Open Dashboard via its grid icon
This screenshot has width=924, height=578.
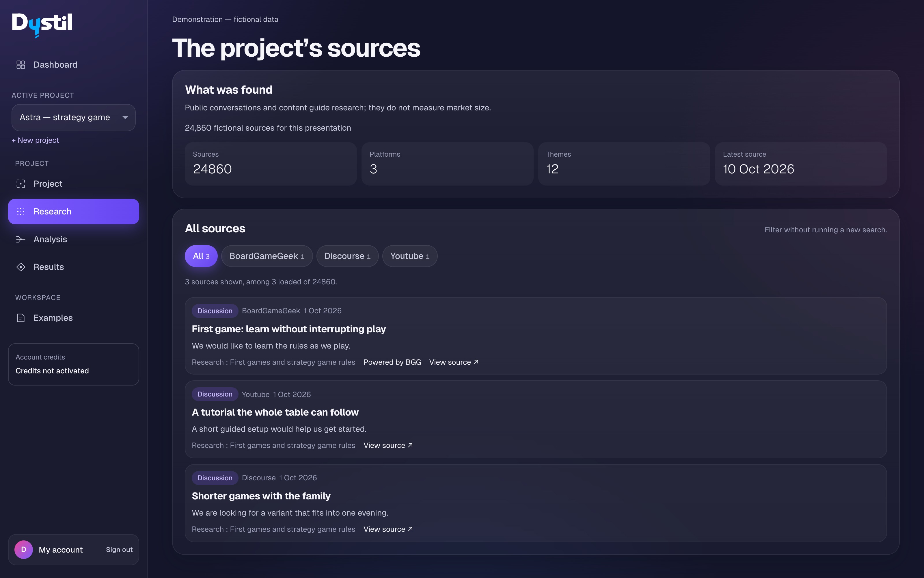click(21, 65)
